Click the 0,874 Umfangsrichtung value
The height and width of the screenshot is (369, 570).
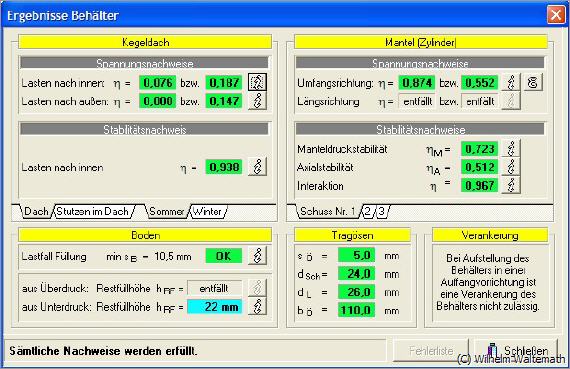click(417, 83)
